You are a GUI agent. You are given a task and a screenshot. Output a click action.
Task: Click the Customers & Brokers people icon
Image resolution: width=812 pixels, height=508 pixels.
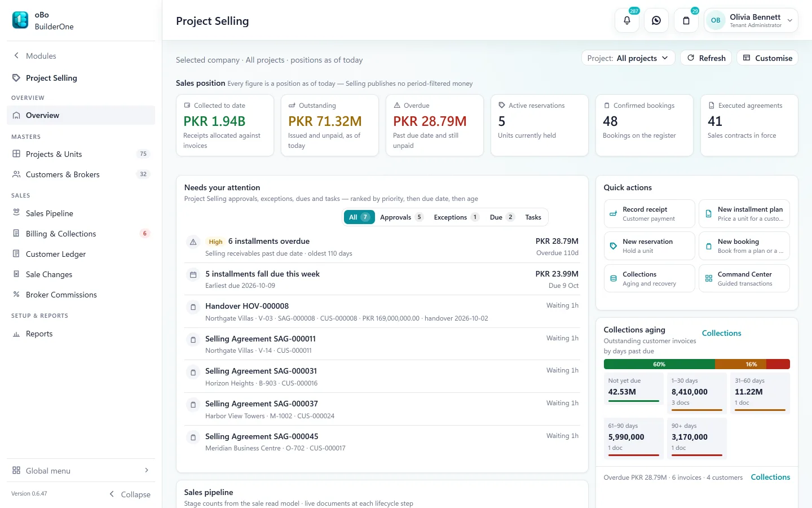(x=16, y=174)
